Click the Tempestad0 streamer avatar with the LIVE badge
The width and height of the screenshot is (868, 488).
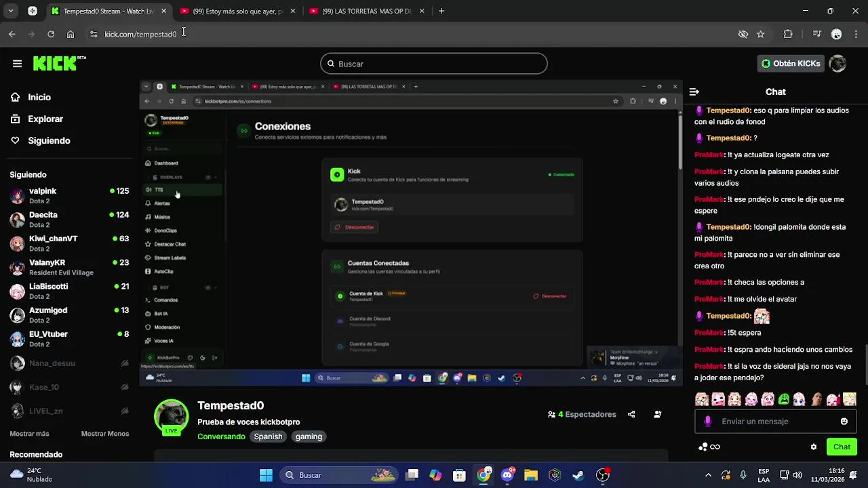172,416
